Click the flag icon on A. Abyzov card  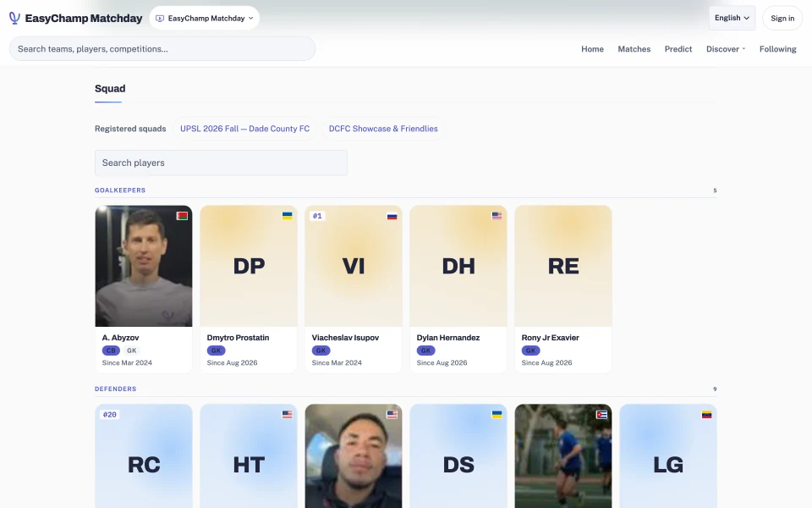182,216
